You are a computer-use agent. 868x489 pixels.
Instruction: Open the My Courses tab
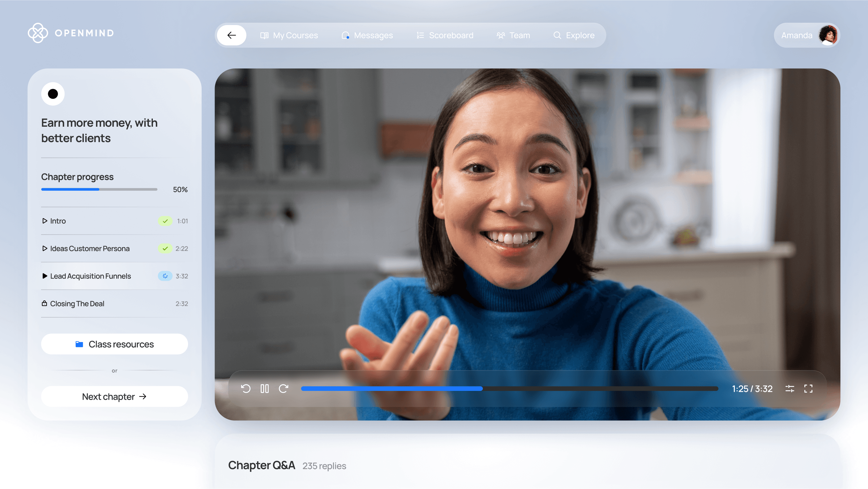point(289,35)
